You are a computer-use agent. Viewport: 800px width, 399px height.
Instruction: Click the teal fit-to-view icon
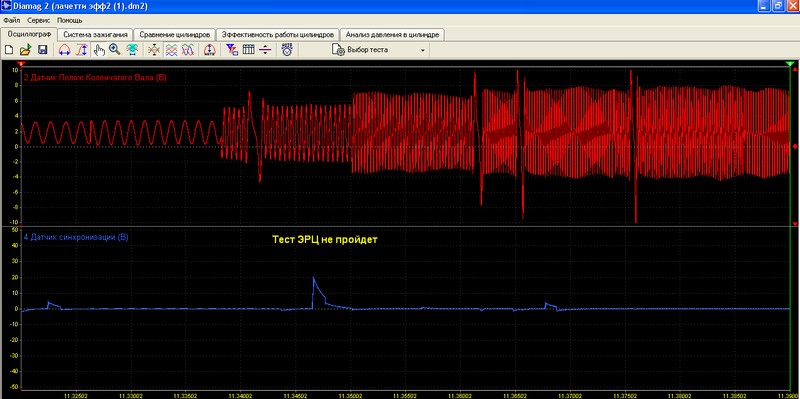132,50
